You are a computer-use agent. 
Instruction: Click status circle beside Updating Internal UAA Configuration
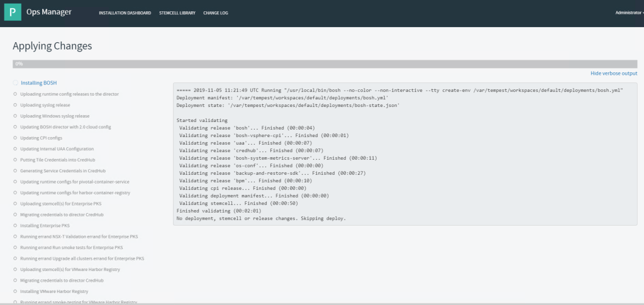(x=14, y=149)
